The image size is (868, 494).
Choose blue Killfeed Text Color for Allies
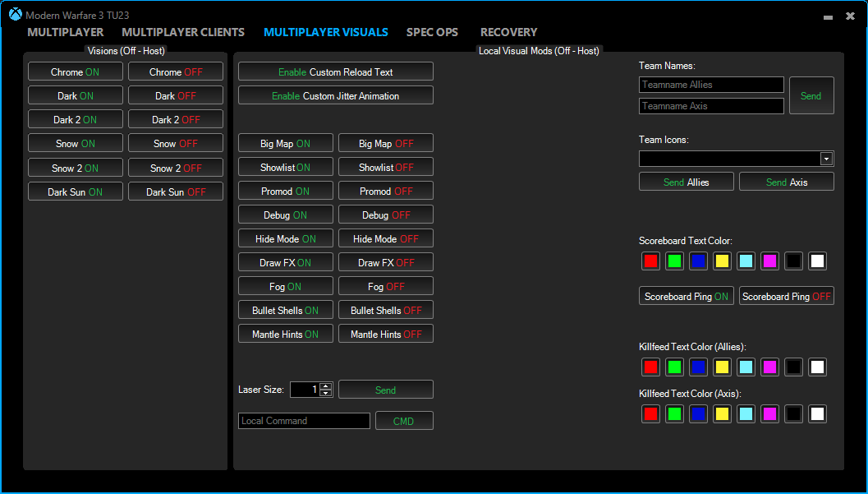(699, 367)
